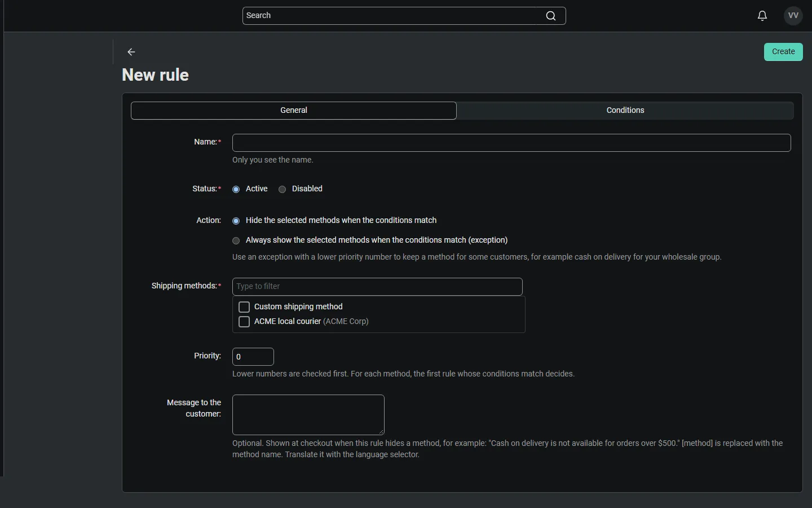The image size is (812, 508).
Task: Switch to the Conditions tab
Action: 625,111
